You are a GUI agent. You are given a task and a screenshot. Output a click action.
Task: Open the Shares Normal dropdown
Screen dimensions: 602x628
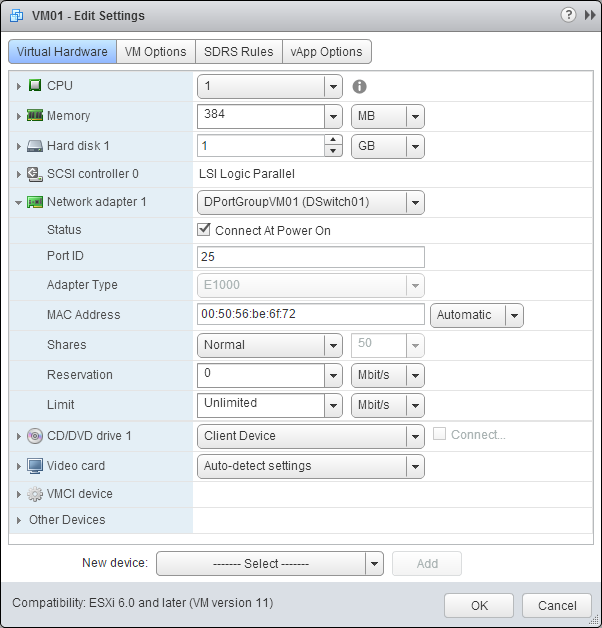(x=270, y=345)
